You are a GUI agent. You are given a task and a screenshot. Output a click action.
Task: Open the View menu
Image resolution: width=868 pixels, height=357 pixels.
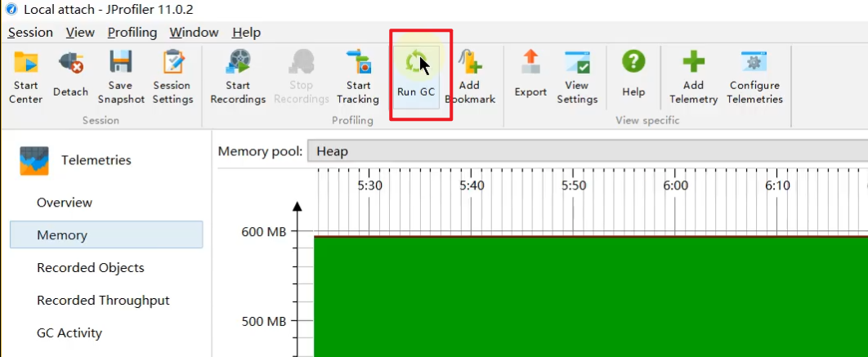pyautogui.click(x=80, y=33)
